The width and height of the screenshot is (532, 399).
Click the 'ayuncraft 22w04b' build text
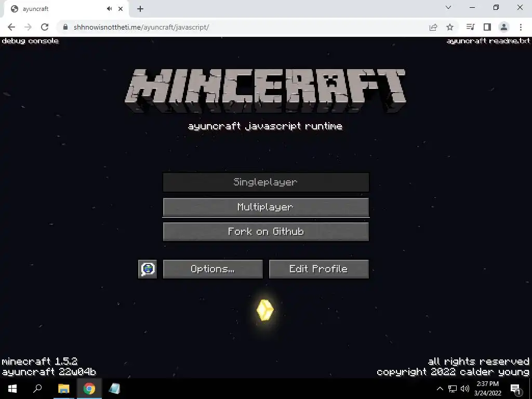pos(49,372)
